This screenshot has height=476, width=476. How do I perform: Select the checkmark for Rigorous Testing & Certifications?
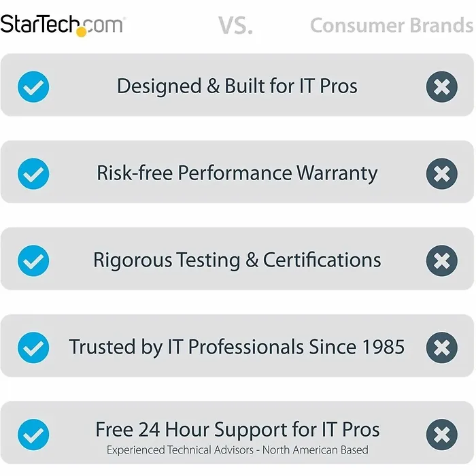point(33,260)
